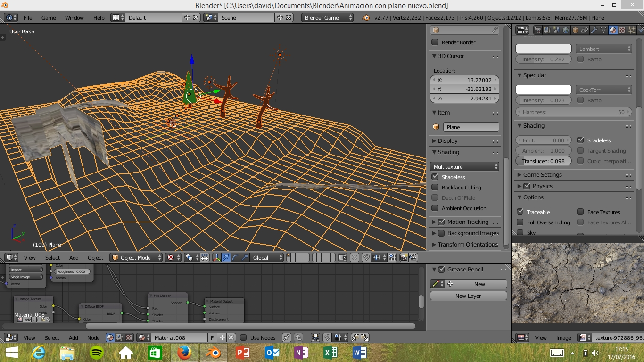Image resolution: width=644 pixels, height=362 pixels.
Task: Click the translate manipulator arrow icon
Action: point(226,257)
